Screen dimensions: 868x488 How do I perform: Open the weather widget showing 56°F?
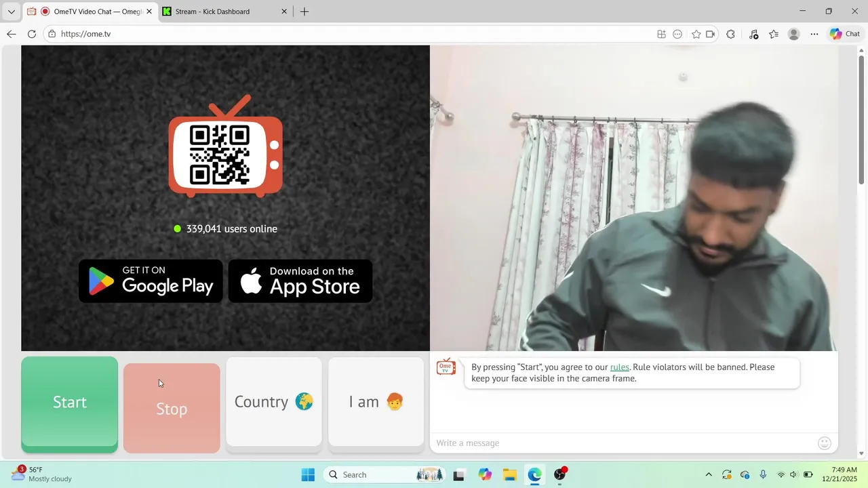[x=42, y=474]
